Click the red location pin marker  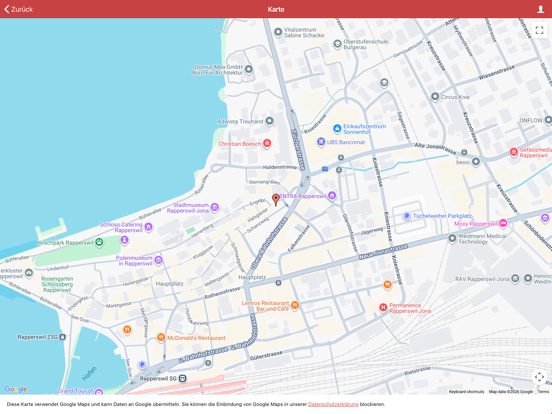(276, 199)
